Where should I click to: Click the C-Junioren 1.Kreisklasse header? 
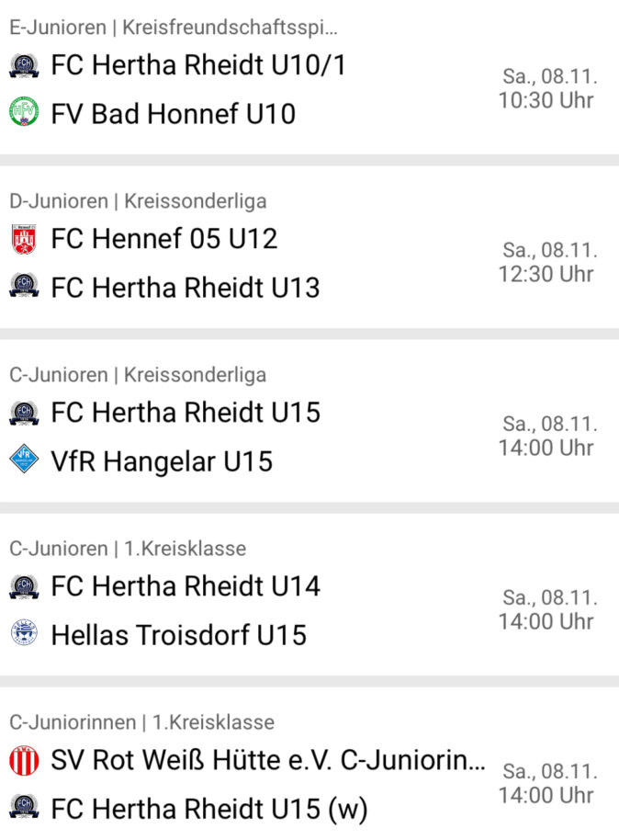coord(128,549)
